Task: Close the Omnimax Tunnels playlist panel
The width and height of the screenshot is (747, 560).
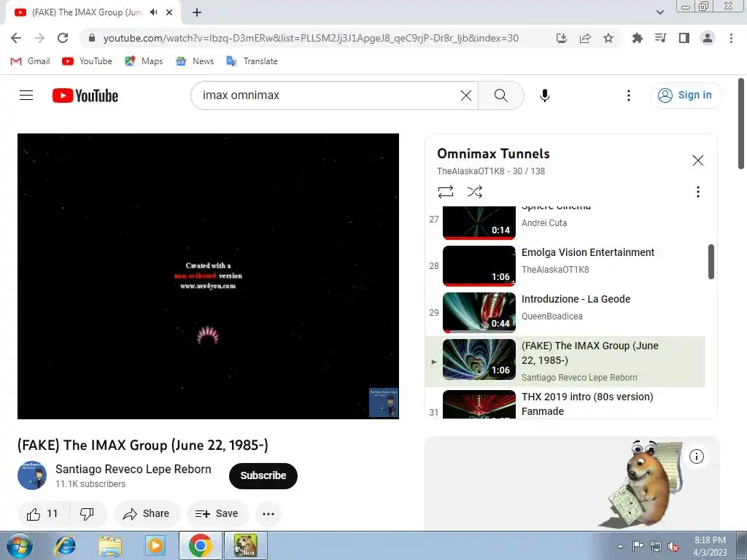Action: [698, 160]
